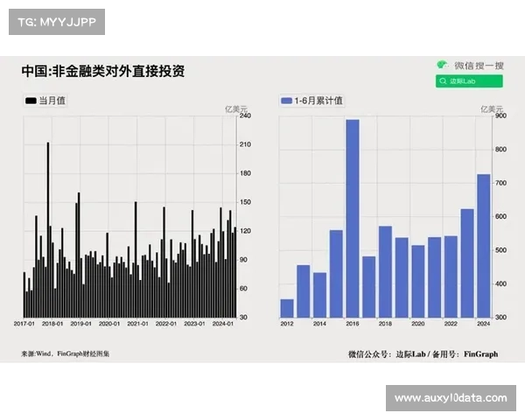Click the 240 y-axis value
Screen dimensions: 525x420
245,115
